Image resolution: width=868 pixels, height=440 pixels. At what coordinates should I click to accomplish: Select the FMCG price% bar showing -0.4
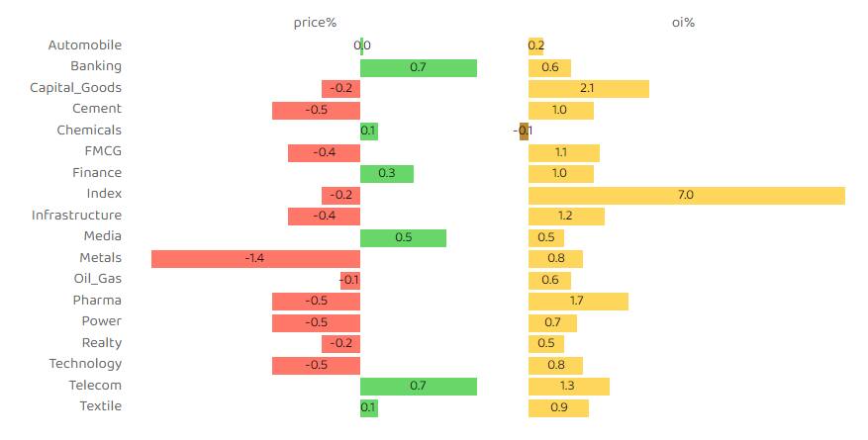click(x=324, y=152)
